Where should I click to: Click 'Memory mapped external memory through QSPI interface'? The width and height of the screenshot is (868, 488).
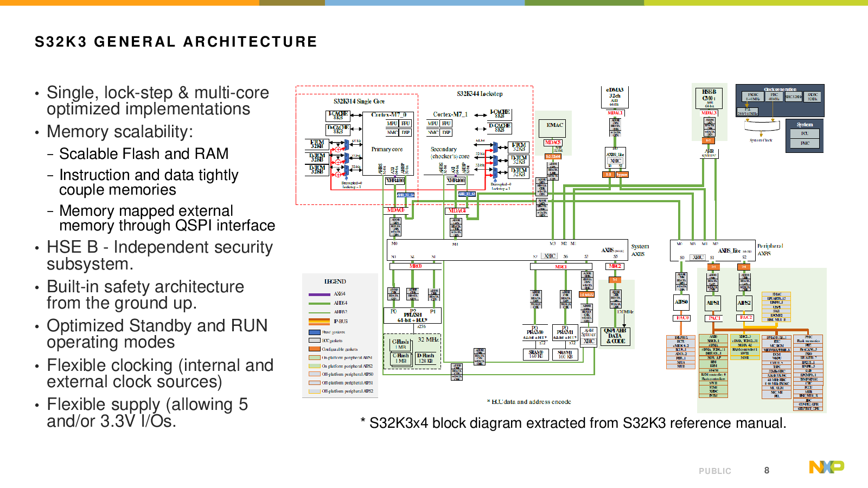point(167,218)
